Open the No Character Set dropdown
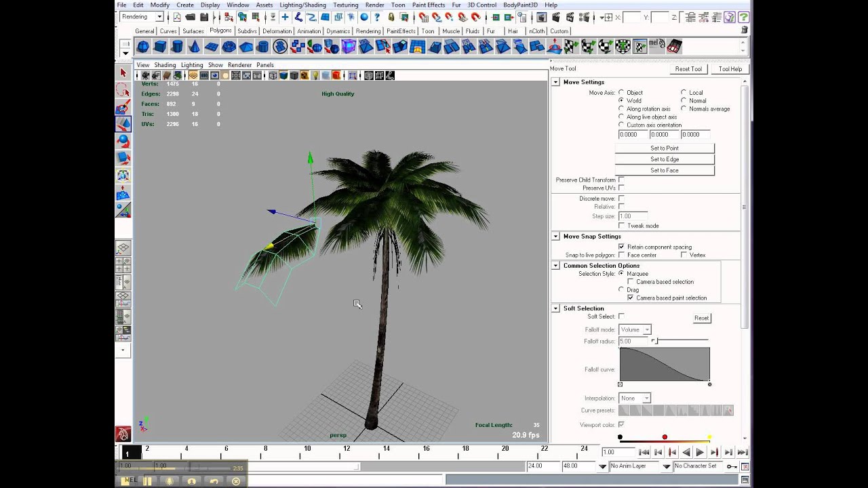This screenshot has height=488, width=868. click(x=698, y=466)
